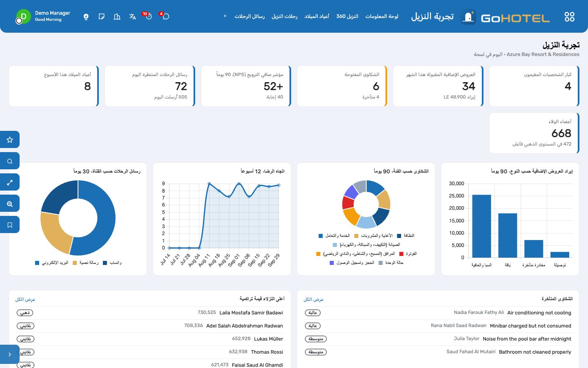The height and width of the screenshot is (368, 588).
Task: Open the كبار الشخصيات المقيمون card showing 4
Action: click(x=535, y=86)
